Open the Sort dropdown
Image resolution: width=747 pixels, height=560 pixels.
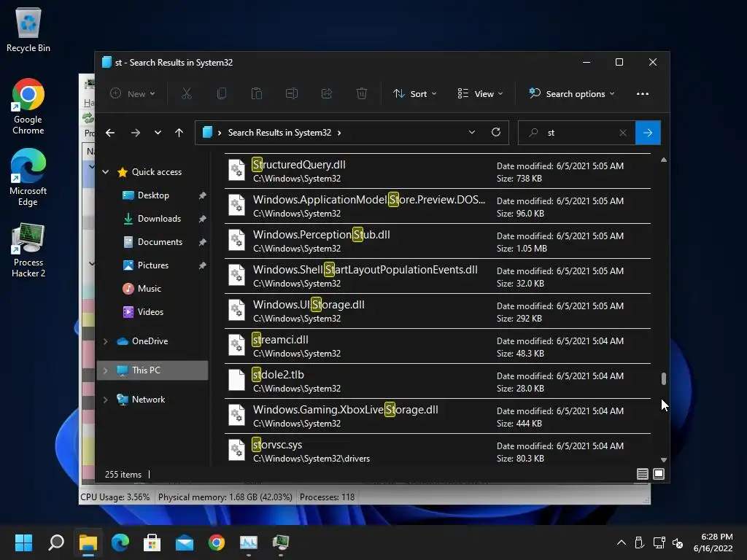414,94
